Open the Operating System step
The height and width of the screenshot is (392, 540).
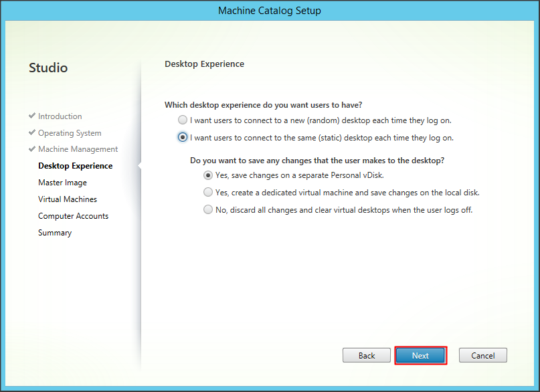coord(70,133)
